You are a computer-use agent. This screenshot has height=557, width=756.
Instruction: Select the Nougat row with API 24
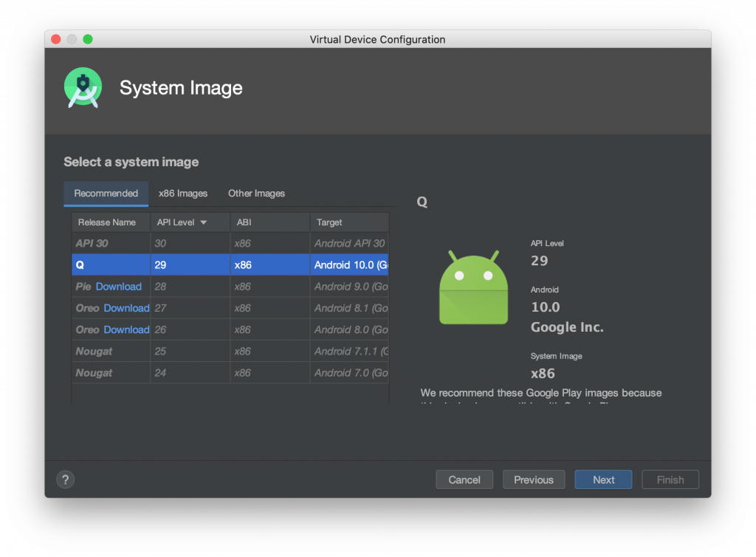(x=230, y=373)
